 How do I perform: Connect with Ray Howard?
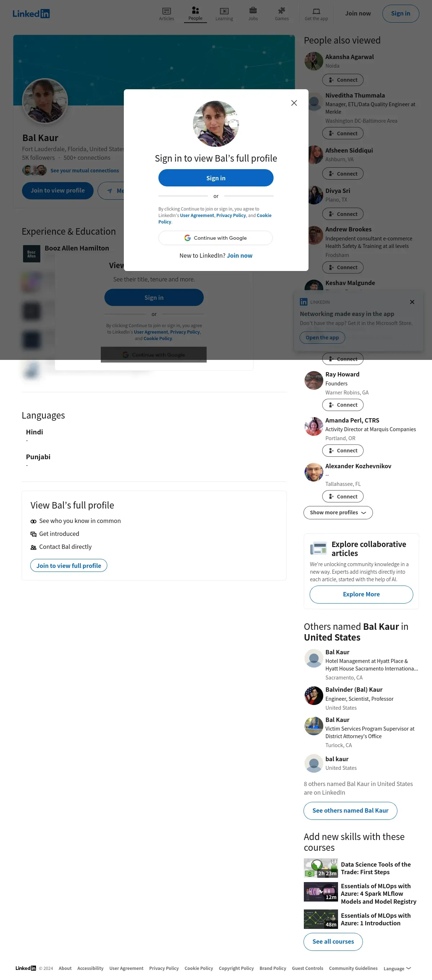343,405
